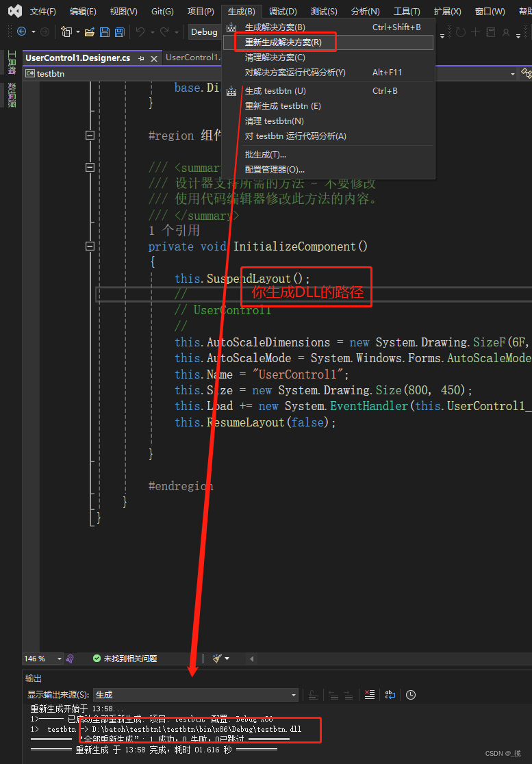Toggle word wrap in output panel
The height and width of the screenshot is (764, 532).
click(390, 695)
